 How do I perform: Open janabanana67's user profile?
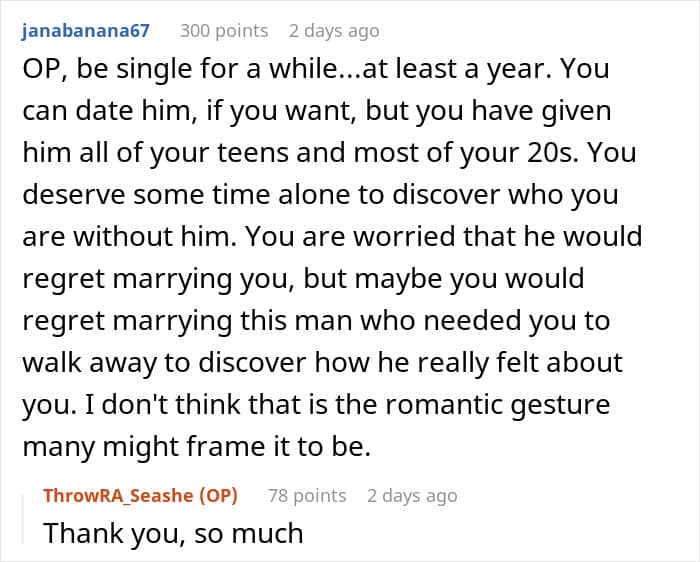[x=85, y=30]
